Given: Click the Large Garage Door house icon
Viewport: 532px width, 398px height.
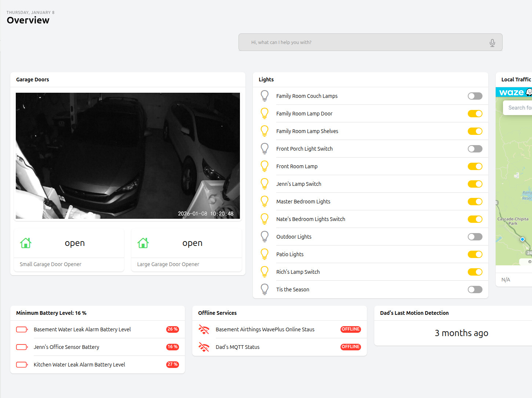Looking at the screenshot, I should click(143, 243).
